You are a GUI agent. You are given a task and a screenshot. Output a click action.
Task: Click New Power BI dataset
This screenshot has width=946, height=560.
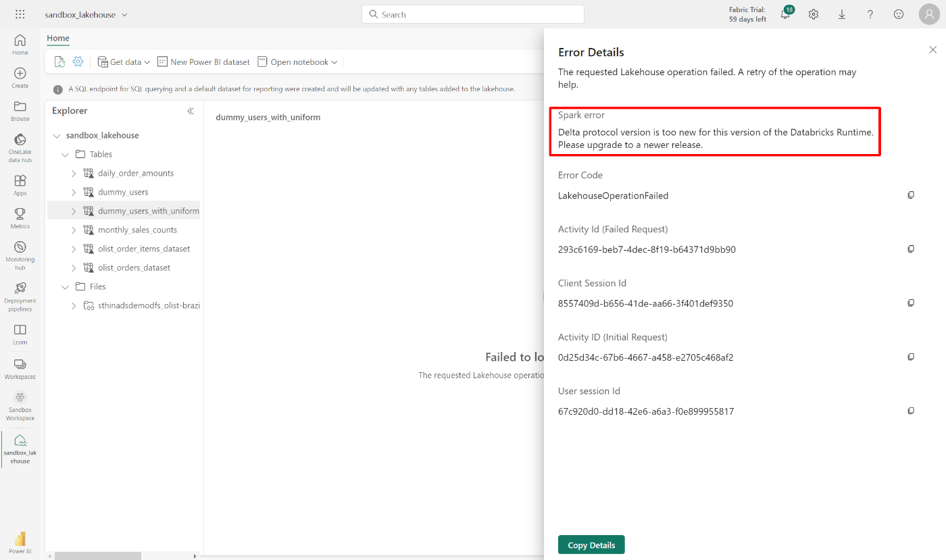203,61
